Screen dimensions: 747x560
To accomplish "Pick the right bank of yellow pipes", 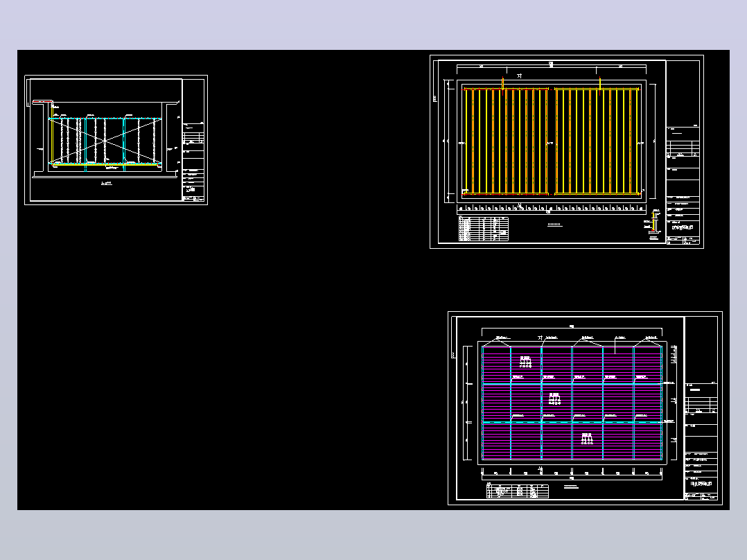I will coord(597,141).
